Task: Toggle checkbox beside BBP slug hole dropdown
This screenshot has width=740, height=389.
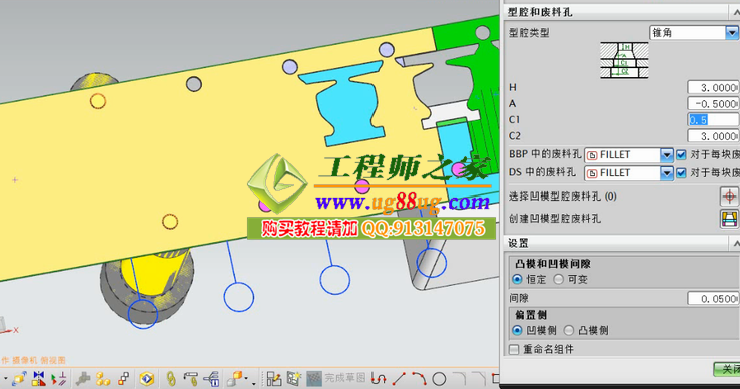Action: click(681, 155)
